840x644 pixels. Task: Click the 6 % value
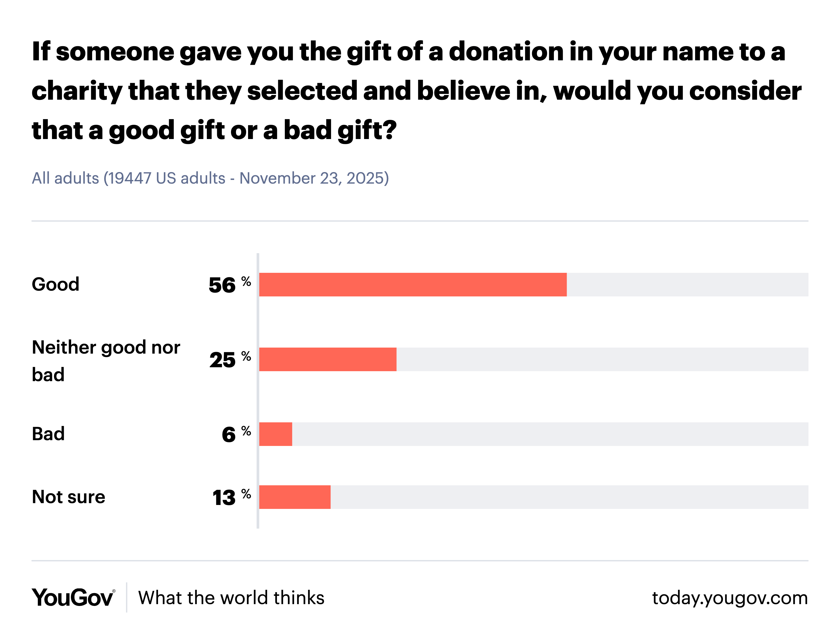click(235, 434)
